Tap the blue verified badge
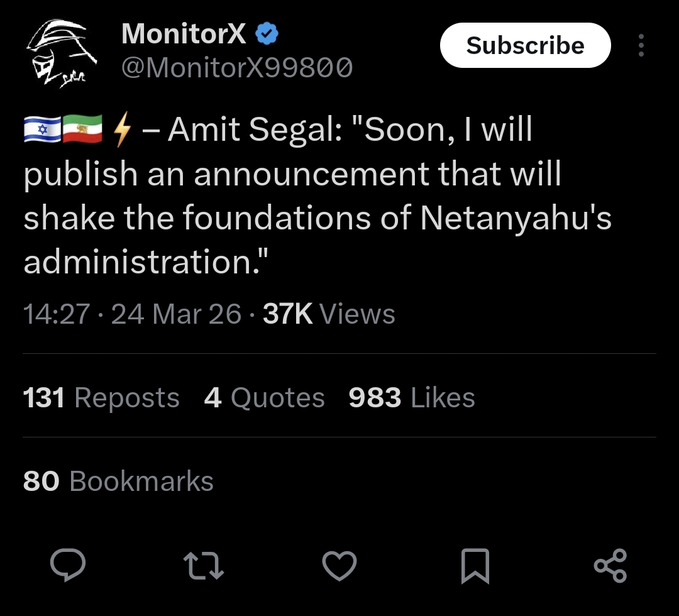The image size is (679, 616). click(267, 34)
